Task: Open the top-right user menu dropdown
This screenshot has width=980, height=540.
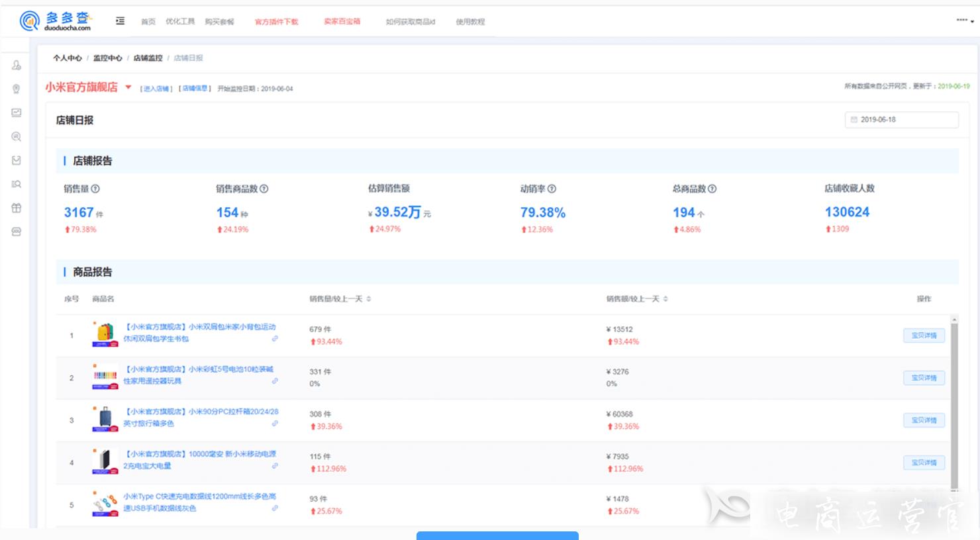Action: [965, 21]
